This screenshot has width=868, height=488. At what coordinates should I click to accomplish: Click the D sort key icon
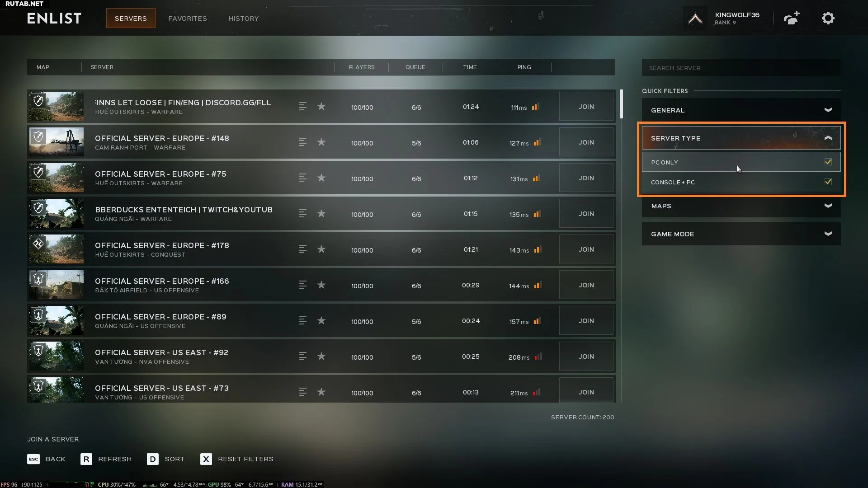click(x=153, y=459)
